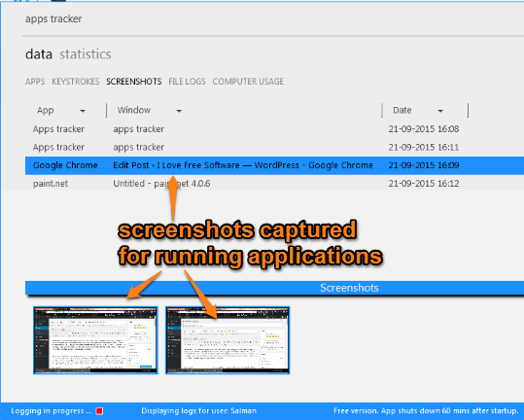
Task: Click the Window column header
Action: tap(134, 110)
